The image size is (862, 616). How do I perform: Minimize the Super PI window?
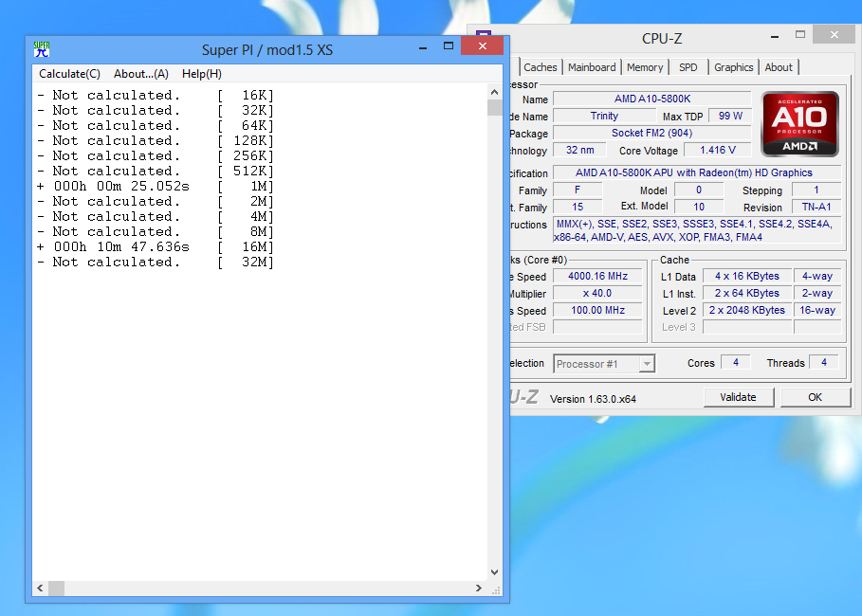point(423,47)
